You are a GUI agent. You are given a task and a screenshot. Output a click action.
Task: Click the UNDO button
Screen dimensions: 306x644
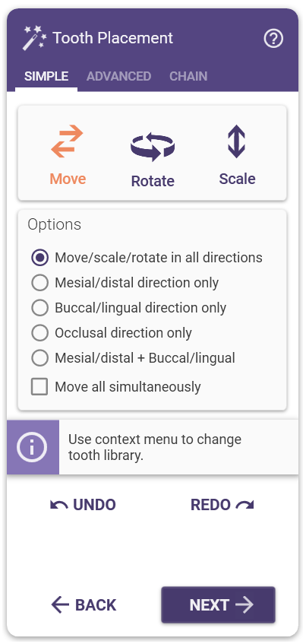click(83, 505)
